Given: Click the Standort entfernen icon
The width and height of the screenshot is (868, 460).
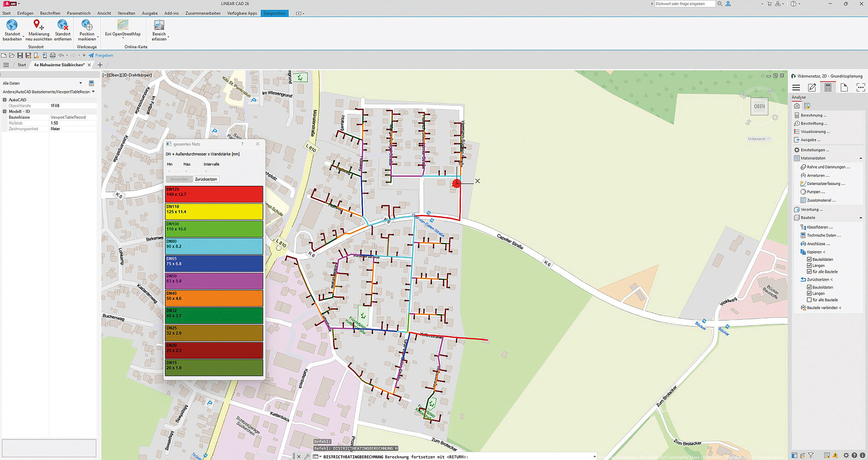Looking at the screenshot, I should coord(63,25).
